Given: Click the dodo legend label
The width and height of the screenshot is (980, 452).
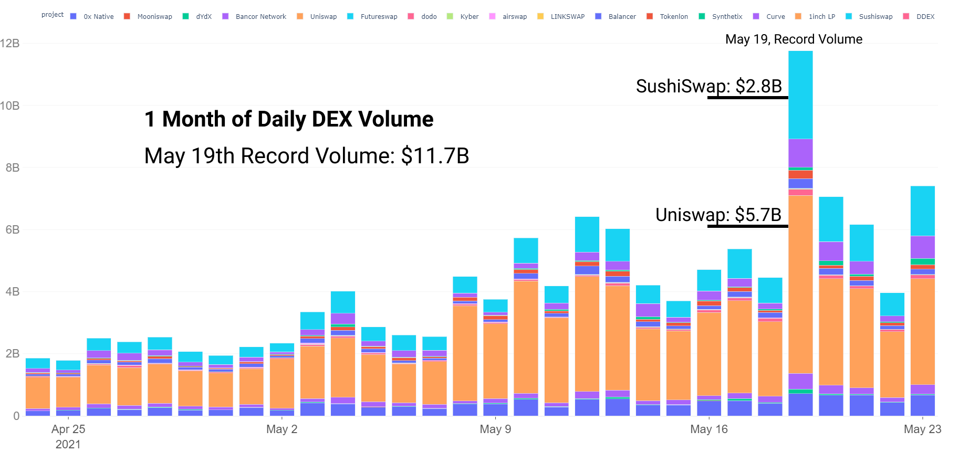Looking at the screenshot, I should tap(429, 16).
